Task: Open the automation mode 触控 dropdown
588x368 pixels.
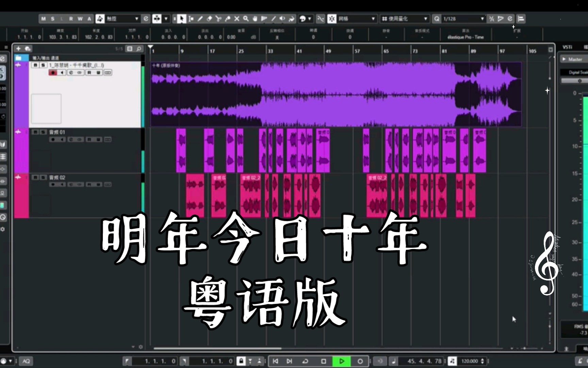Action: click(122, 19)
